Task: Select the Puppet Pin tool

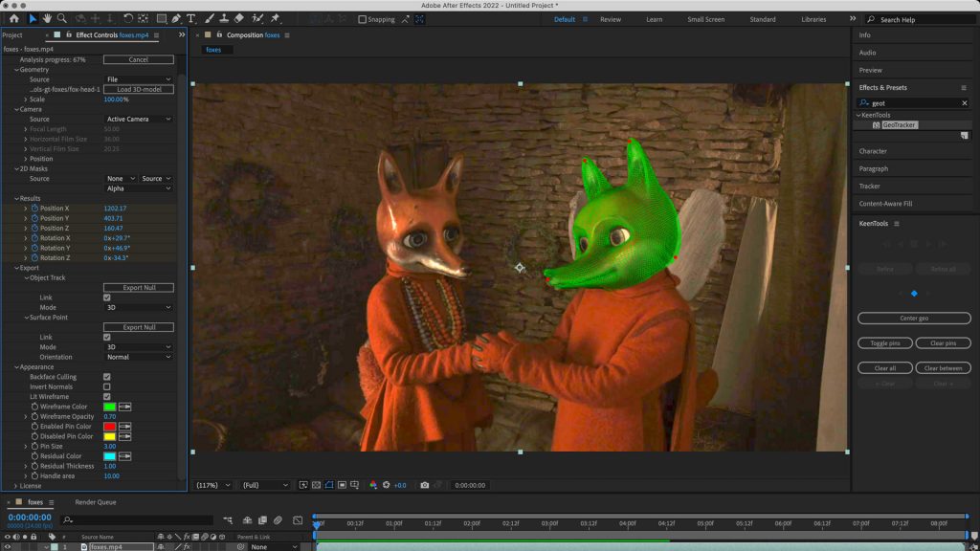Action: (276, 18)
